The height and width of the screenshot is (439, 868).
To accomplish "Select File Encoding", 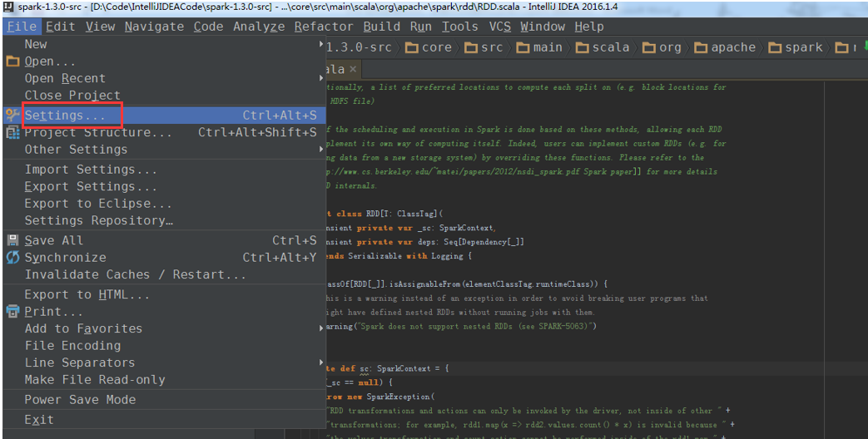I will (x=165, y=346).
